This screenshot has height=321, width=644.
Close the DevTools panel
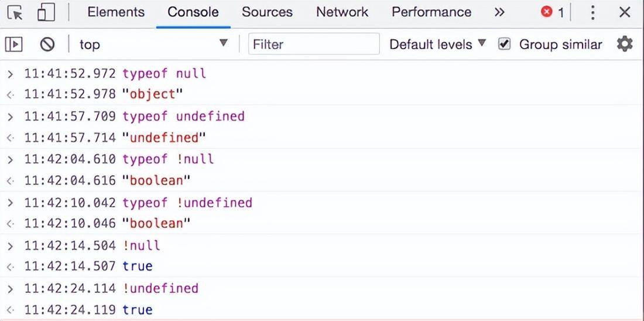625,12
